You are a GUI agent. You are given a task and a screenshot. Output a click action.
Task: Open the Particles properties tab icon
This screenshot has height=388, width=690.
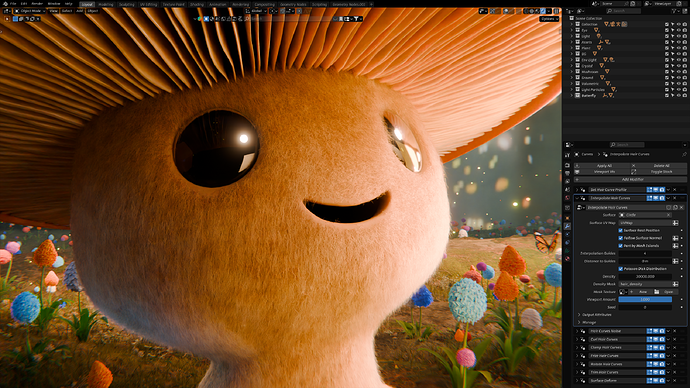(x=567, y=234)
